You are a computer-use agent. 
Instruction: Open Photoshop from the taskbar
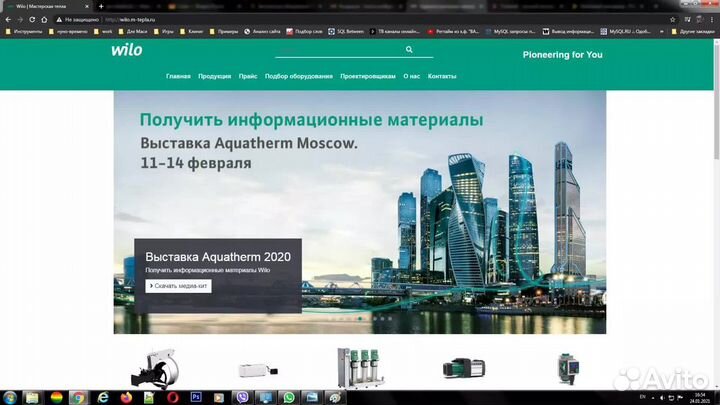tap(196, 398)
